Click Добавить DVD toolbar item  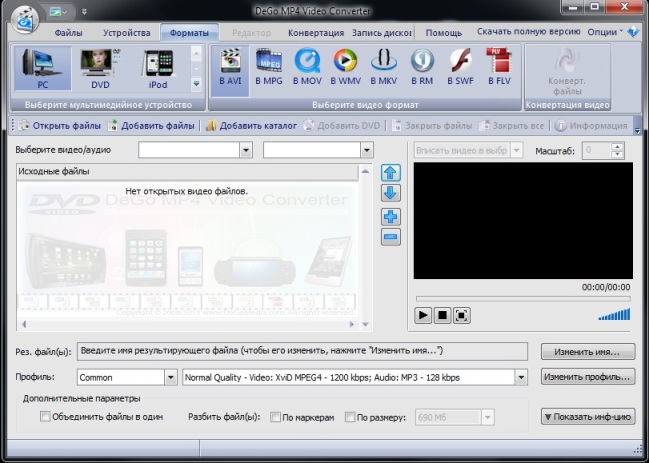tap(341, 125)
